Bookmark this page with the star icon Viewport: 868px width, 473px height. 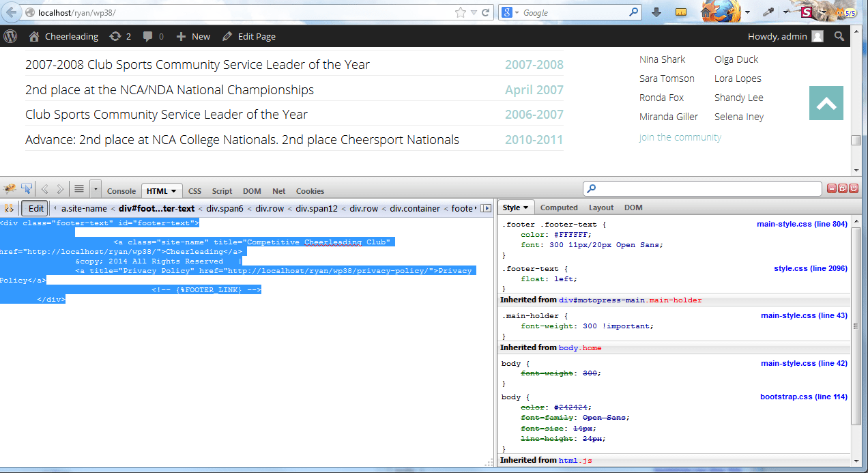click(x=461, y=12)
